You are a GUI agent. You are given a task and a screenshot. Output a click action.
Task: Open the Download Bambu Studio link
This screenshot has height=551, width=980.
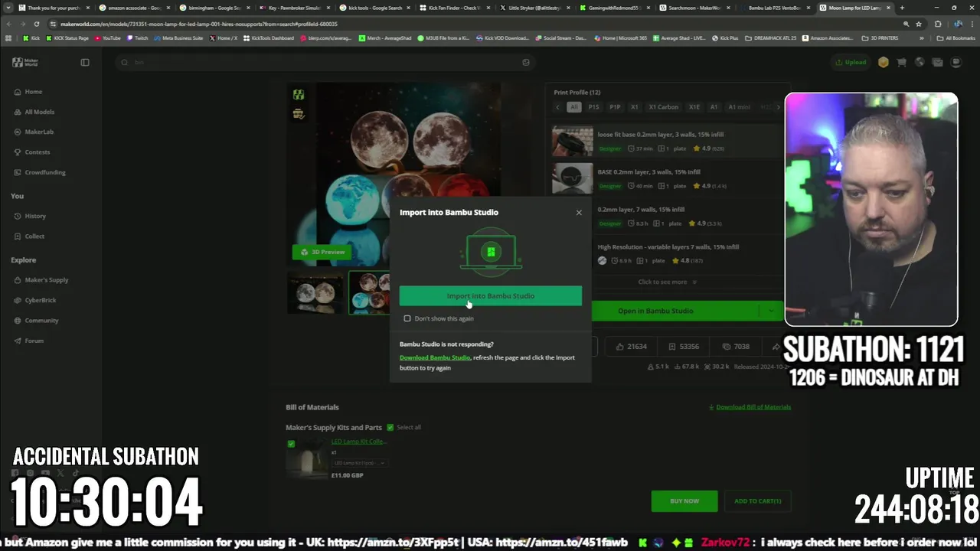pos(434,357)
